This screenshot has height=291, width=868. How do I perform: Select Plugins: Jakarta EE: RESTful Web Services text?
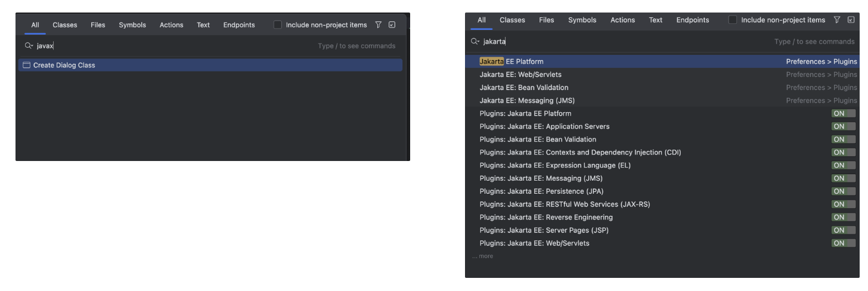(x=565, y=204)
